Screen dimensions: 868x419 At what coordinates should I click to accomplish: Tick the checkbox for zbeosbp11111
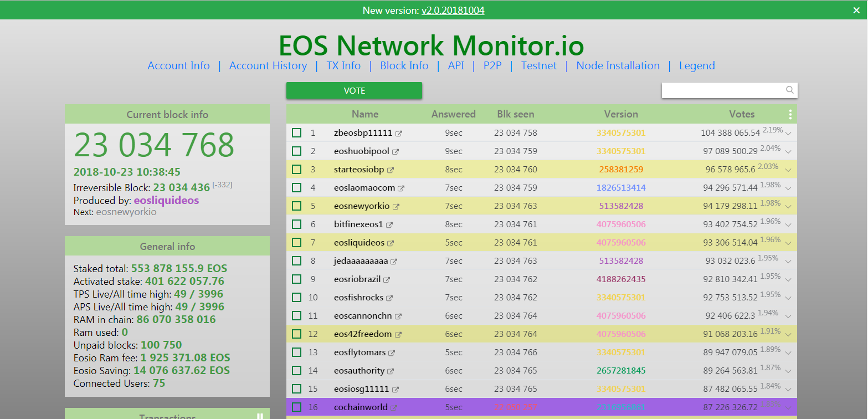297,133
